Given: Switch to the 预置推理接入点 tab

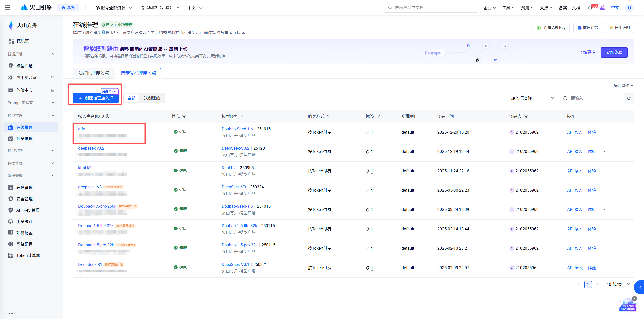Looking at the screenshot, I should pos(93,73).
